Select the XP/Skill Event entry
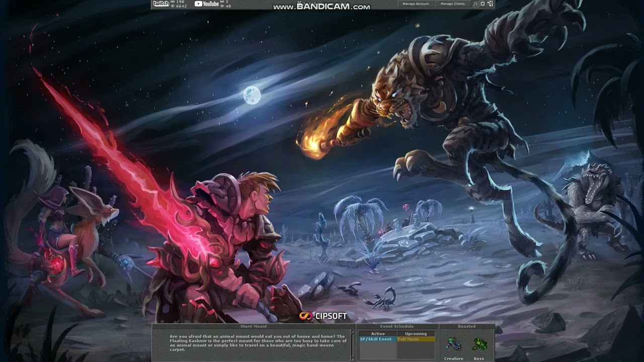The height and width of the screenshot is (362, 644). (x=378, y=339)
